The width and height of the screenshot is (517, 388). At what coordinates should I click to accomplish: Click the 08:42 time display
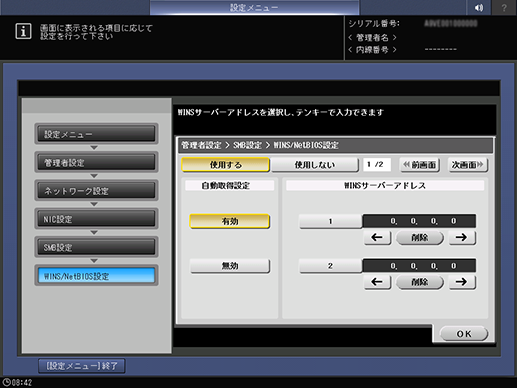22,382
